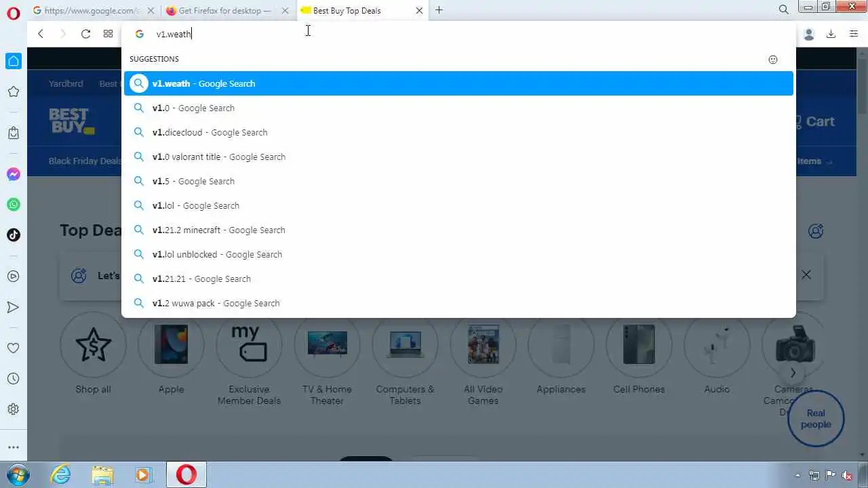Advance category carousel with right chevron

pos(792,372)
